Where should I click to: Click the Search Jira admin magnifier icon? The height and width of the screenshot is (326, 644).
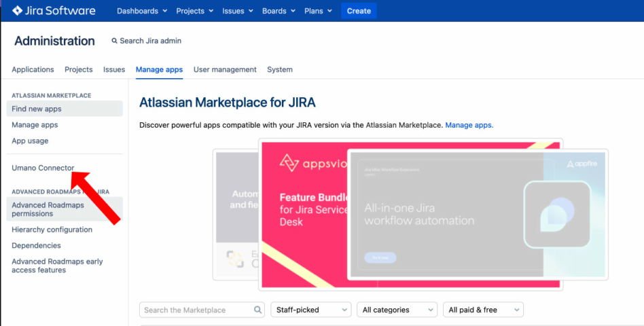tap(114, 41)
